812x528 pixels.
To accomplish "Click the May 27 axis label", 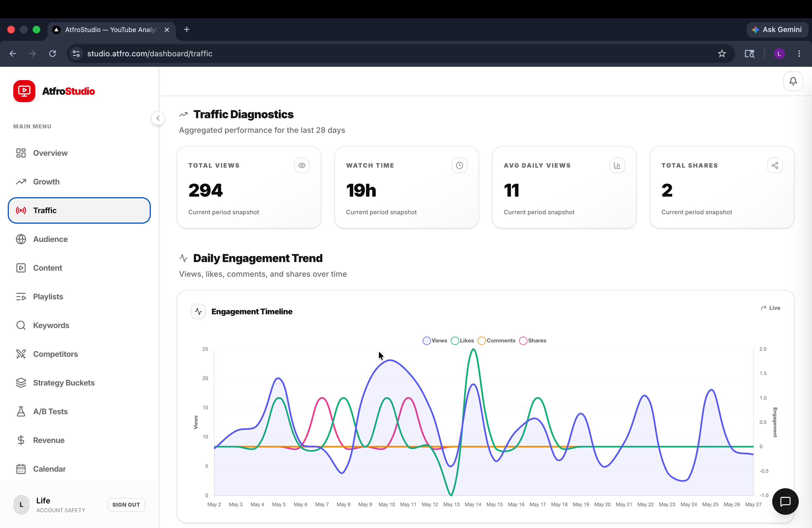I will (753, 505).
